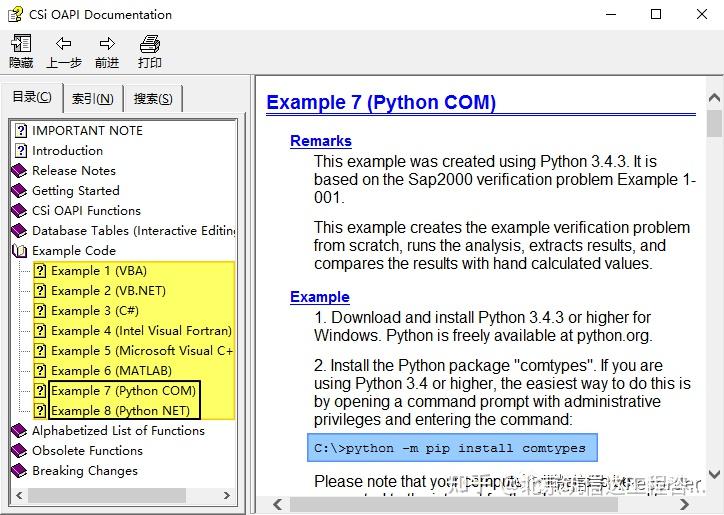724x515 pixels.
Task: Click the content pane right scroll arrow
Action: tap(685, 504)
